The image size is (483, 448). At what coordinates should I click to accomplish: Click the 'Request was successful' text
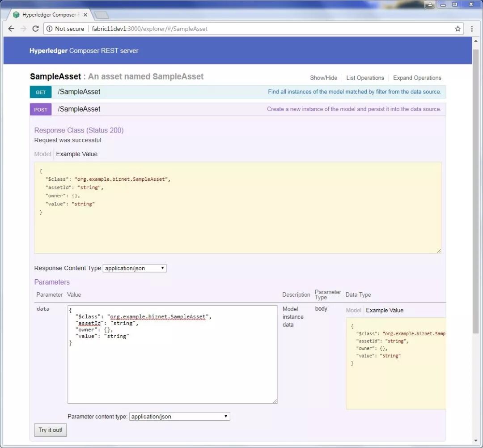(68, 140)
